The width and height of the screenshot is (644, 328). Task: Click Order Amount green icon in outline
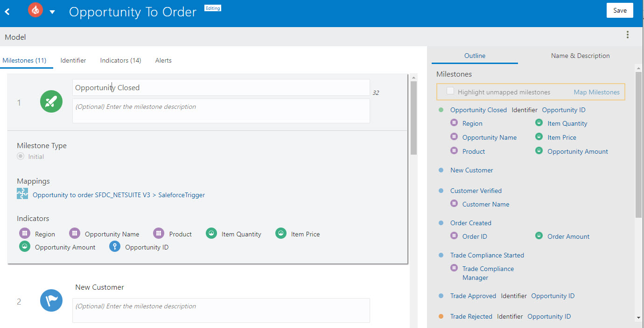[539, 236]
